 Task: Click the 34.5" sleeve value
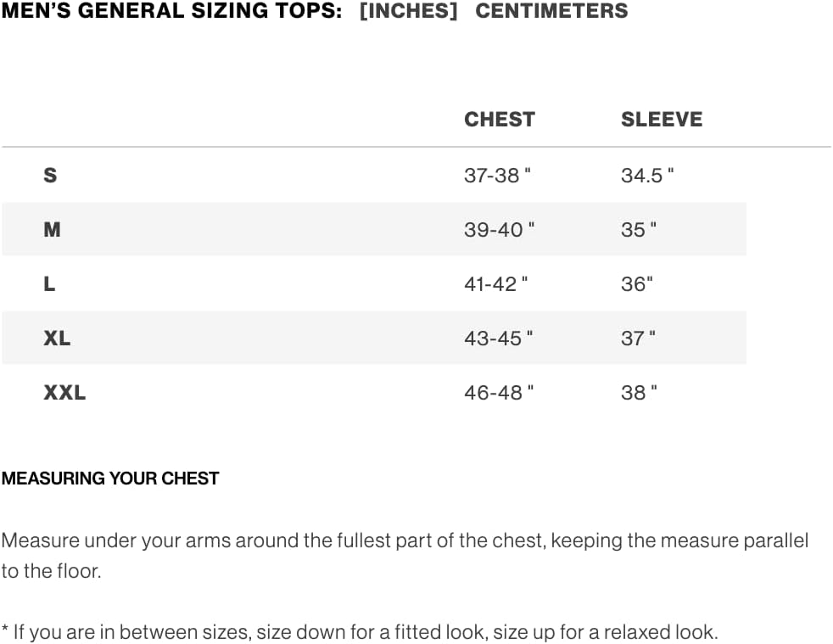coord(647,176)
